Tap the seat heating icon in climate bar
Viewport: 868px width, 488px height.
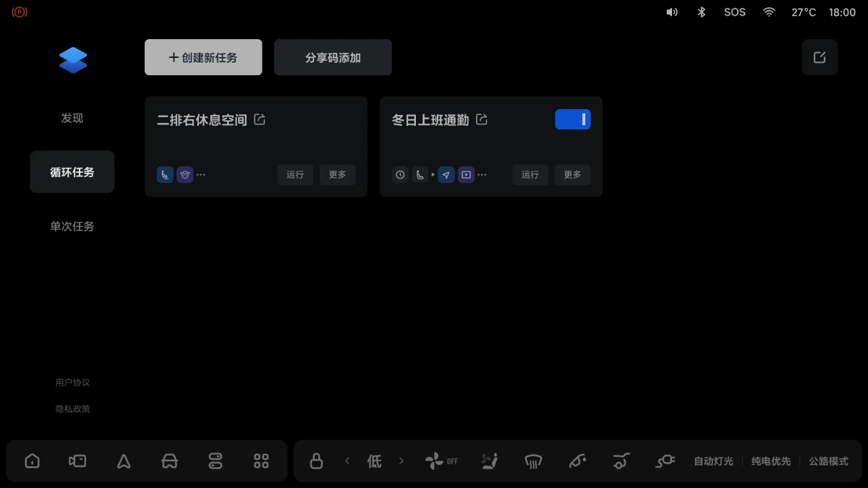490,461
